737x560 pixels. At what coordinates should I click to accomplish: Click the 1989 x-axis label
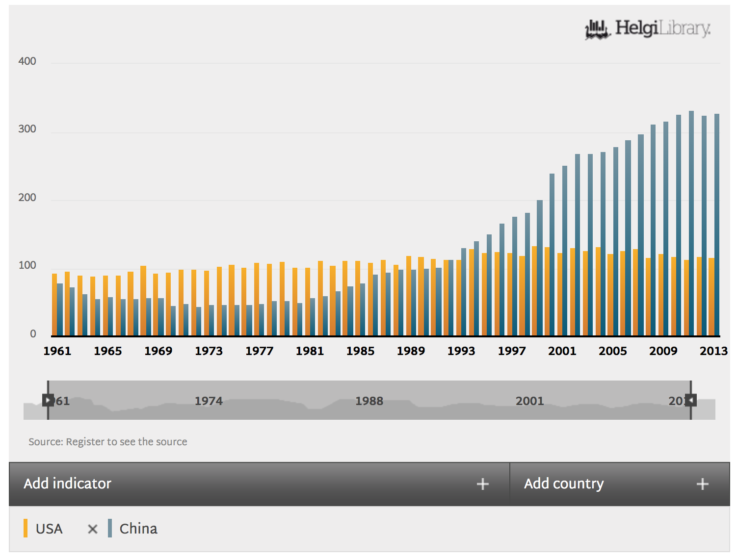point(411,351)
